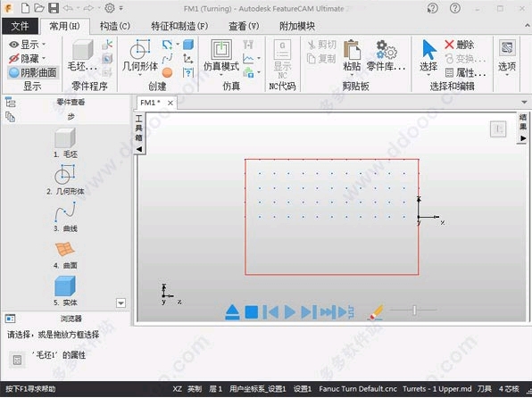Redo the action with the forward arrow
This screenshot has height=398, width=532.
[x=88, y=8]
